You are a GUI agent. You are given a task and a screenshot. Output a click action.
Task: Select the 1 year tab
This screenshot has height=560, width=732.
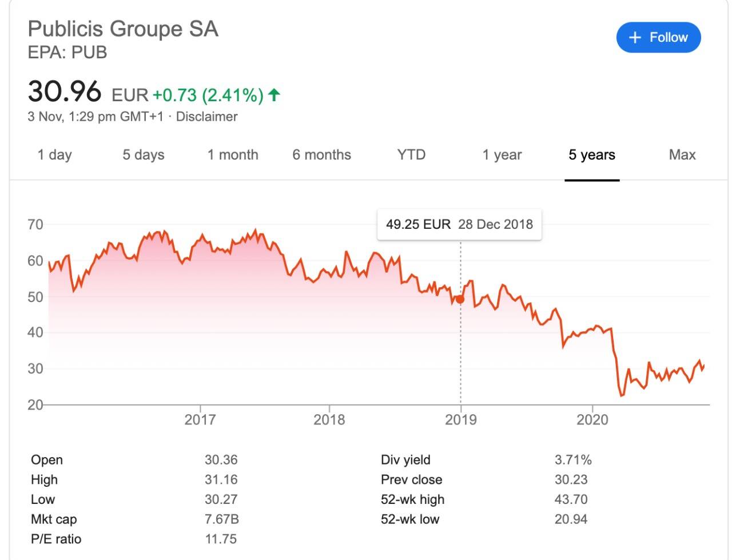[502, 155]
